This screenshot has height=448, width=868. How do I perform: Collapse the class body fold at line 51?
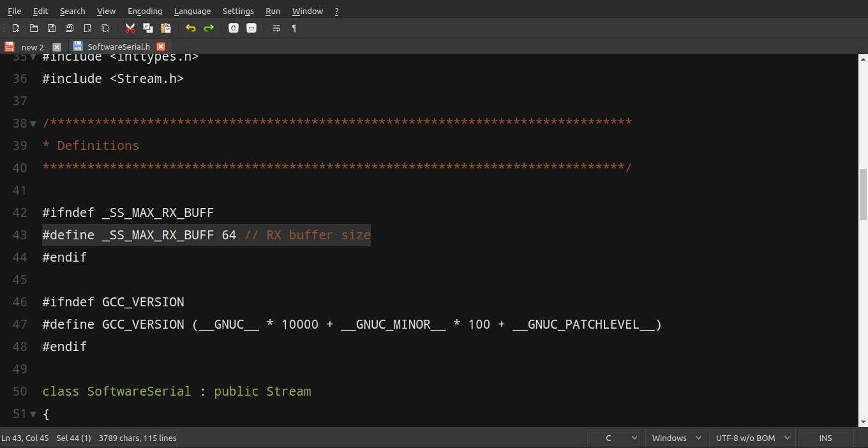click(33, 414)
